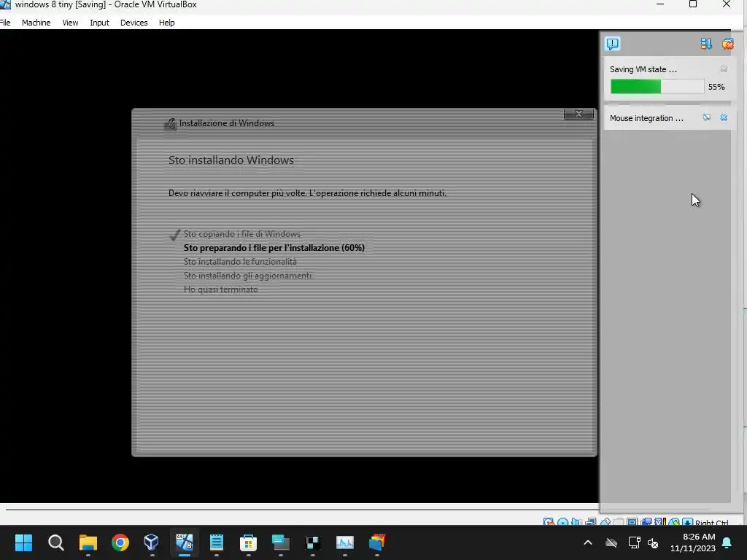
Task: Dismiss the Mouse integration notification
Action: 724,117
